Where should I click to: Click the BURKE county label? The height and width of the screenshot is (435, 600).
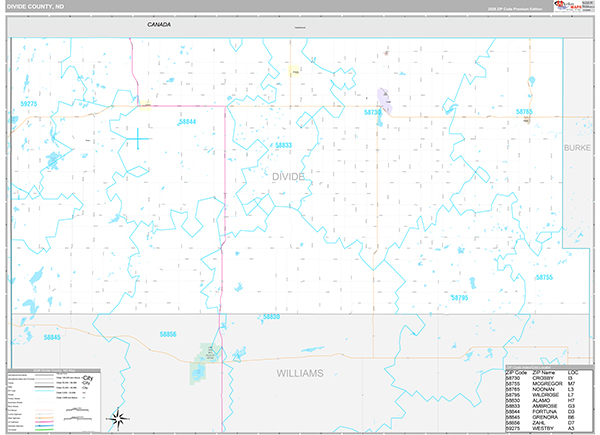pyautogui.click(x=577, y=148)
